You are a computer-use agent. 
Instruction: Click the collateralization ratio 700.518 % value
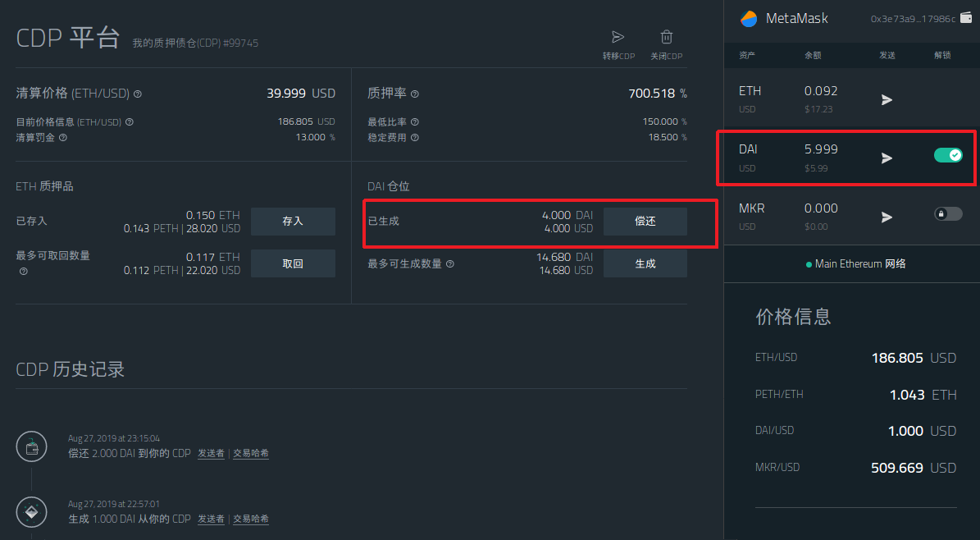658,94
